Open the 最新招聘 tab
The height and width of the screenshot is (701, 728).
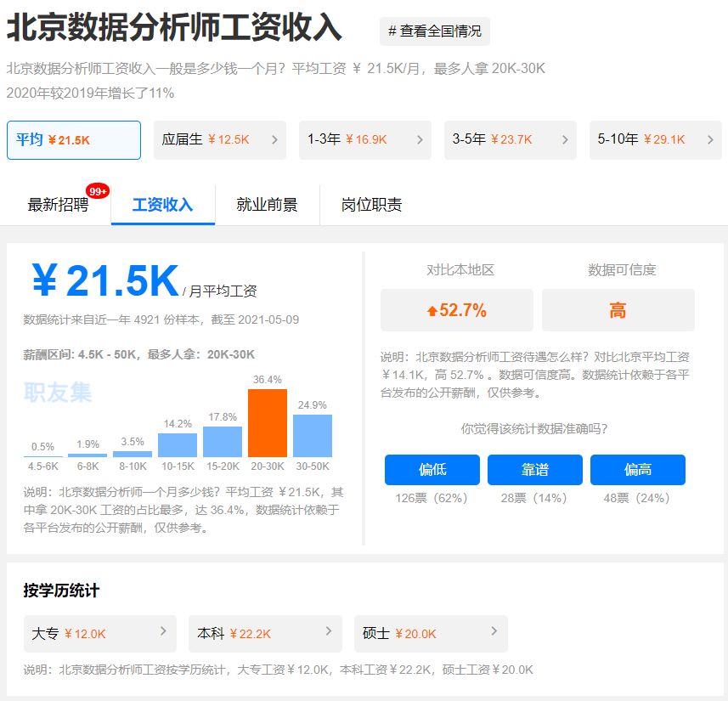point(58,205)
